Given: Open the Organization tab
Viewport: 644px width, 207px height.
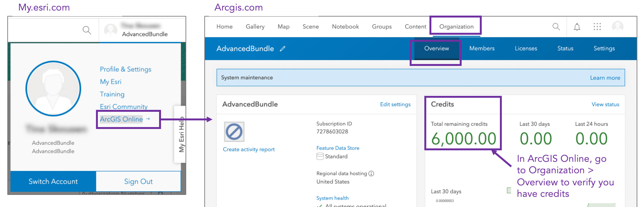Looking at the screenshot, I should [x=456, y=26].
